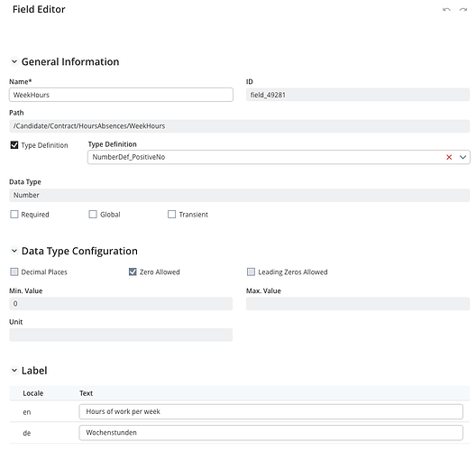
Task: Uncheck the Type Definition checkbox
Action: coord(14,145)
